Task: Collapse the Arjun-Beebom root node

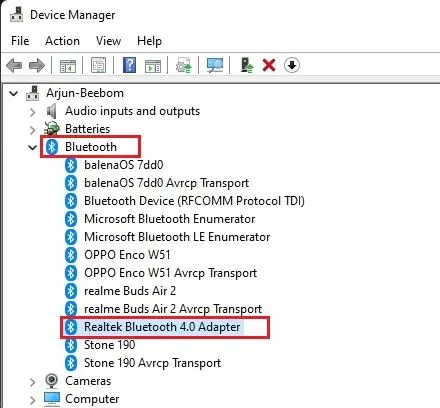Action: coord(14,93)
